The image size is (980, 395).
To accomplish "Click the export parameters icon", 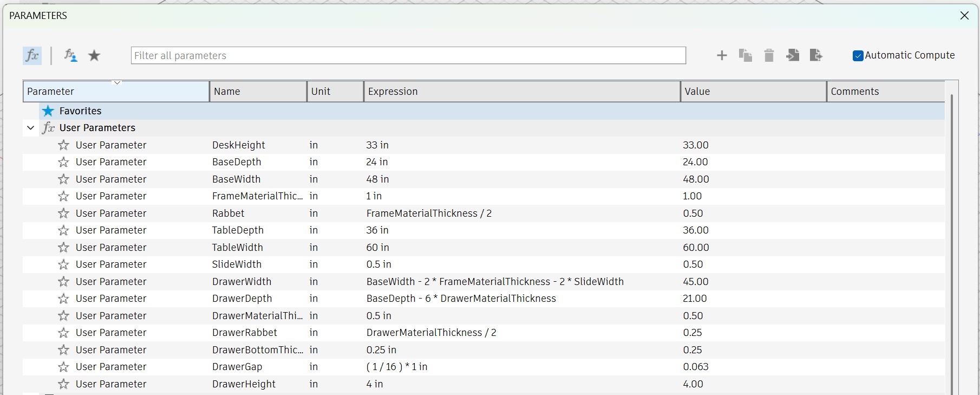I will [x=816, y=55].
